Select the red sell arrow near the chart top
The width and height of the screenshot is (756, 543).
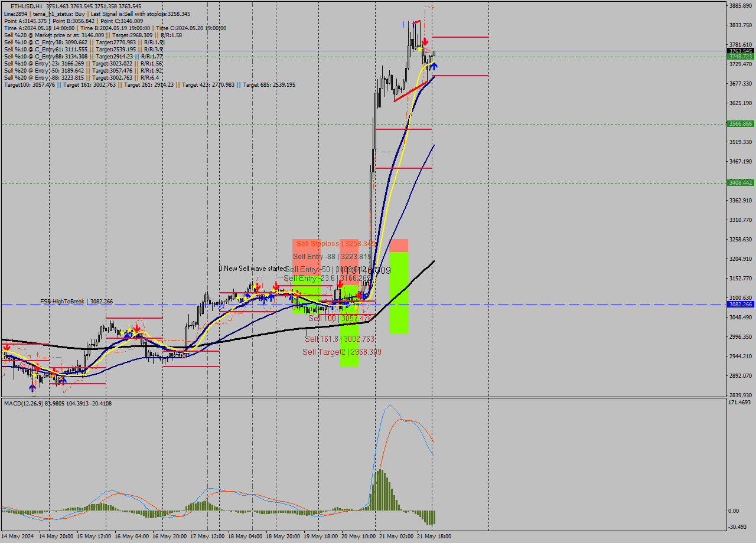(x=425, y=42)
